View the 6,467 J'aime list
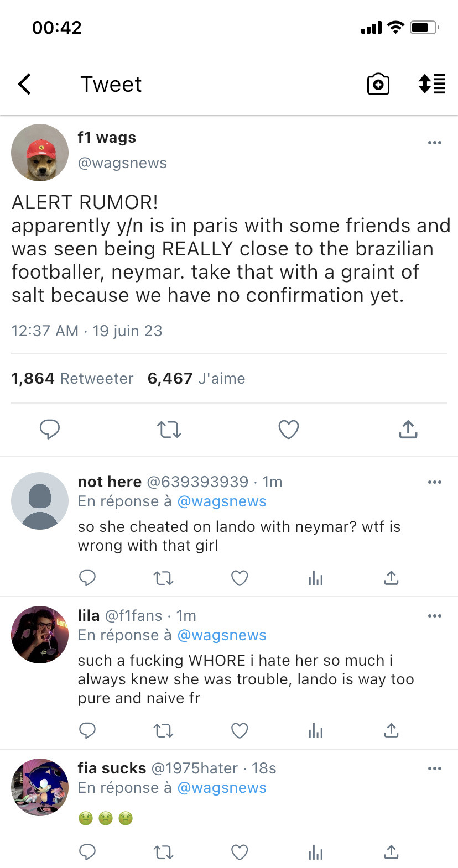458x868 pixels. (x=196, y=379)
